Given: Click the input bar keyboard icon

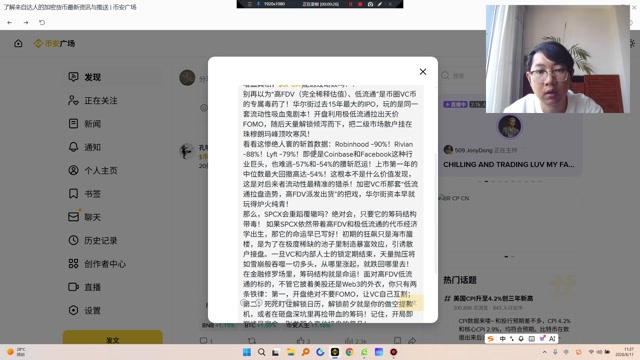Looking at the screenshot, I should 531,339.
